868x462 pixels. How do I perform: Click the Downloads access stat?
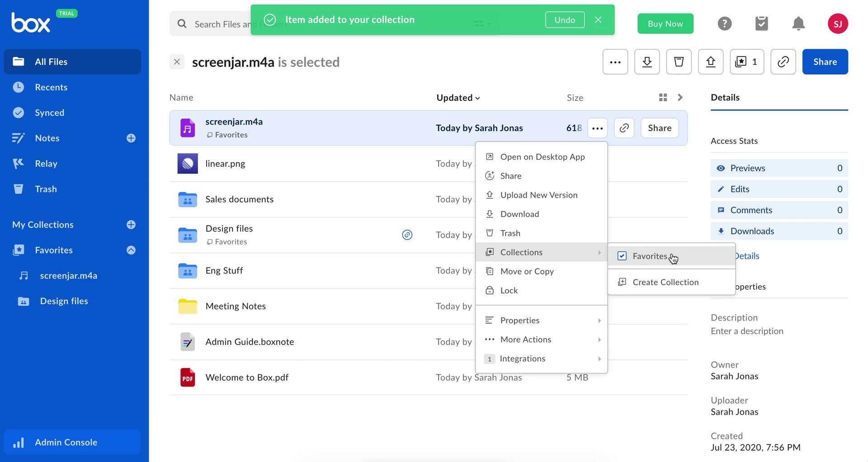click(x=779, y=231)
